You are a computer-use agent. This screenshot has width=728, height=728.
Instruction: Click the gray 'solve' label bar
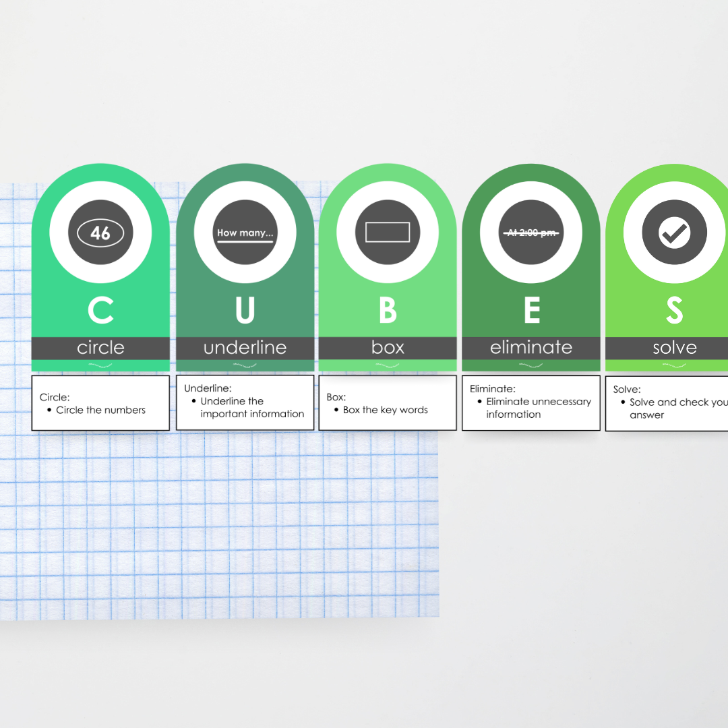[x=674, y=348]
